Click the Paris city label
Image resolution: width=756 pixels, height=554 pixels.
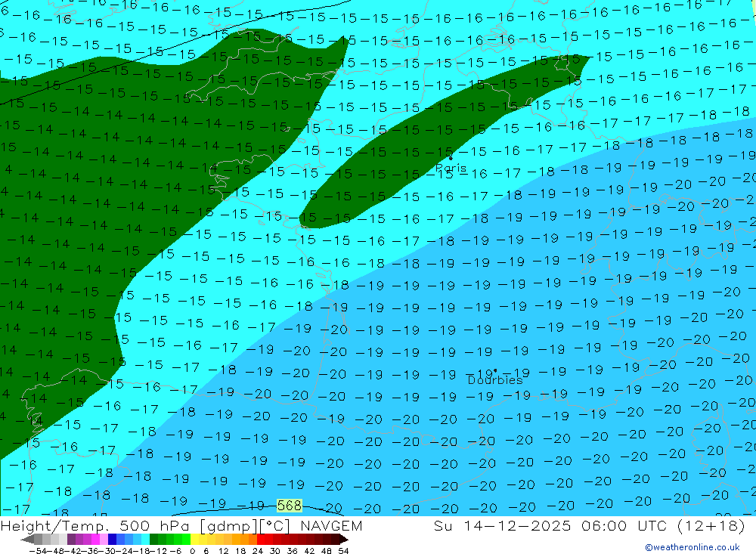[x=451, y=168]
